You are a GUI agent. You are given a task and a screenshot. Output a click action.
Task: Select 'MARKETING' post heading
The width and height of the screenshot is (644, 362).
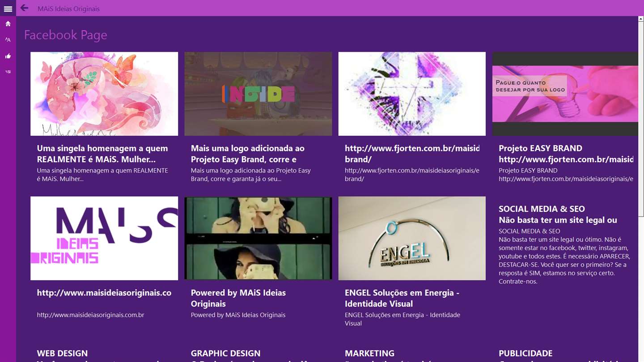coord(369,354)
